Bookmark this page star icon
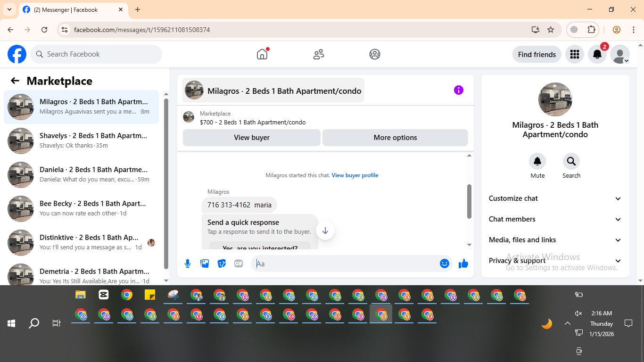Image resolution: width=644 pixels, height=362 pixels. (551, 30)
